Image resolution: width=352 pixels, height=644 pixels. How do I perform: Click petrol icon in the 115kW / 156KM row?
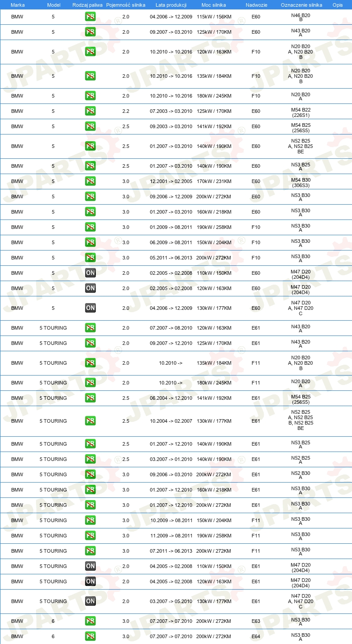click(90, 17)
